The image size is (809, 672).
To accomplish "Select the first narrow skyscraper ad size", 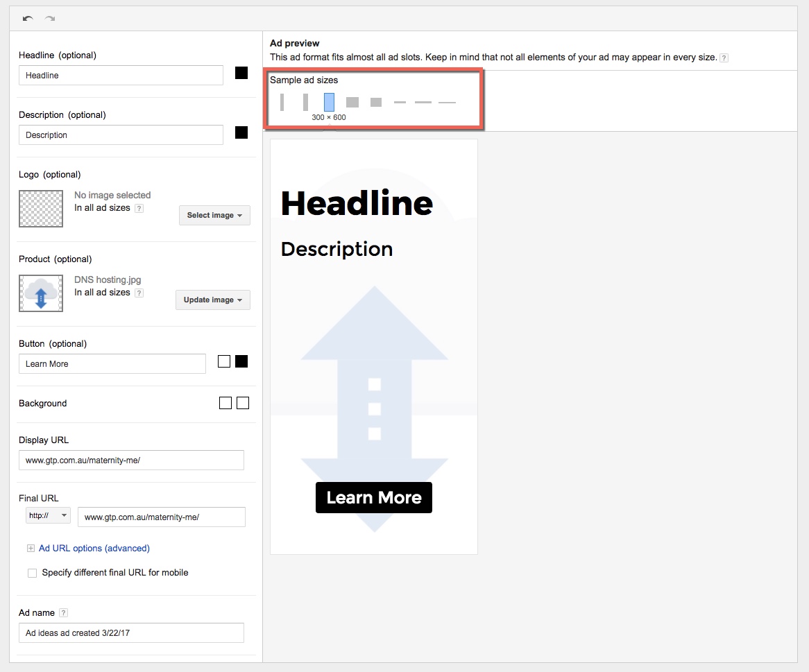I will pos(282,103).
